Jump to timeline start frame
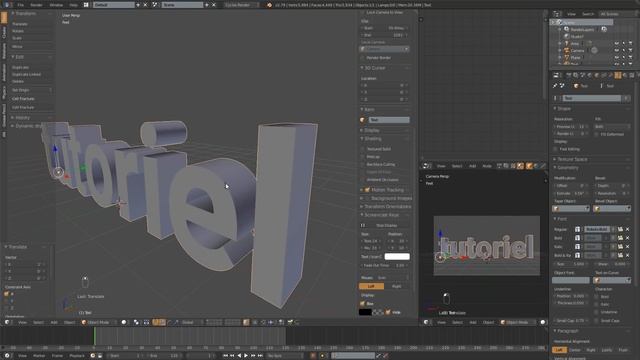Screen dimensions: 640x360 click(x=225, y=356)
